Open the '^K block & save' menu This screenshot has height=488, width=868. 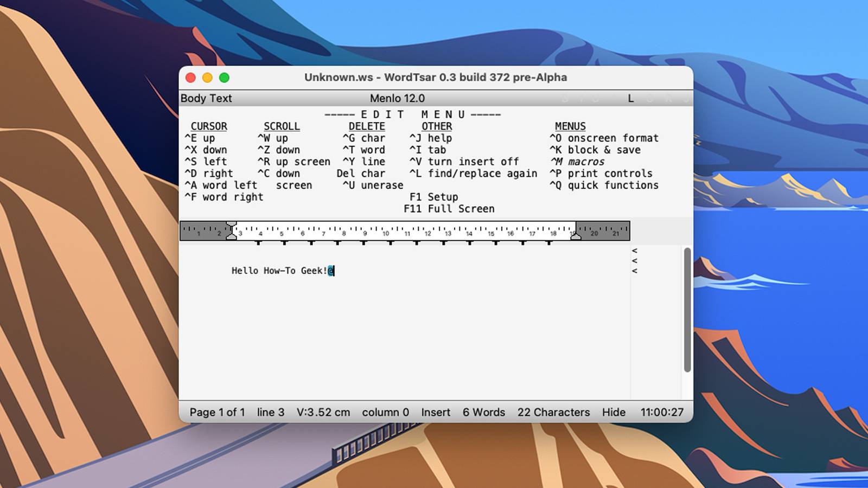click(x=595, y=150)
